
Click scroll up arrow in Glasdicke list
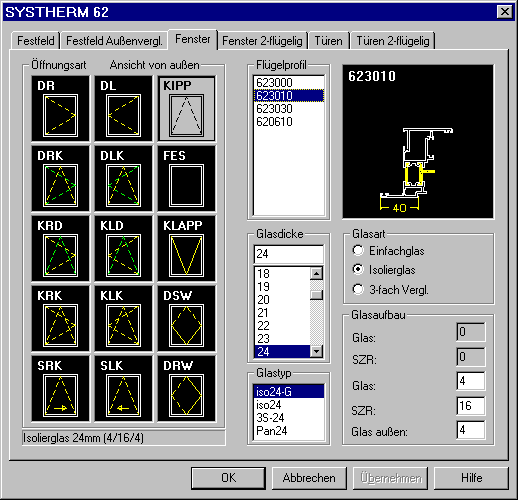[x=316, y=274]
